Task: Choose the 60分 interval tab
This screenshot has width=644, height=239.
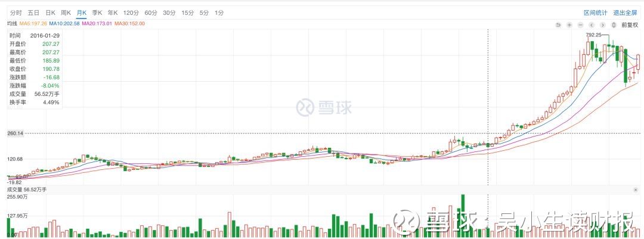Action: pos(151,13)
